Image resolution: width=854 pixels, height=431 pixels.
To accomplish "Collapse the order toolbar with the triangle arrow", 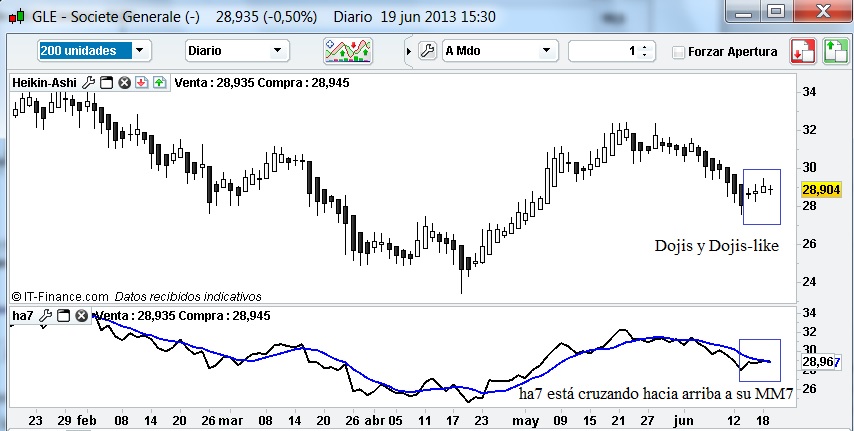I will [x=409, y=52].
